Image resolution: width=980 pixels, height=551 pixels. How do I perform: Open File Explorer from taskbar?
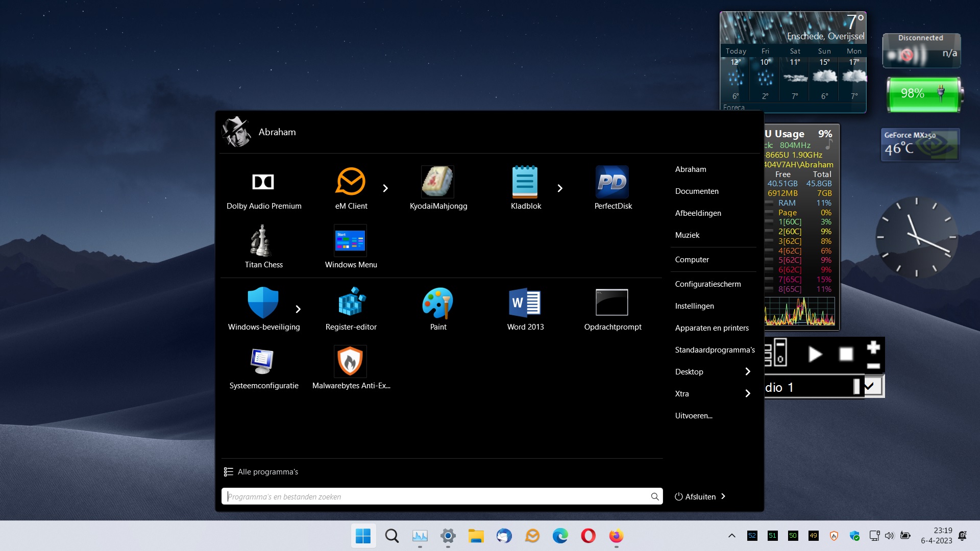pyautogui.click(x=476, y=536)
